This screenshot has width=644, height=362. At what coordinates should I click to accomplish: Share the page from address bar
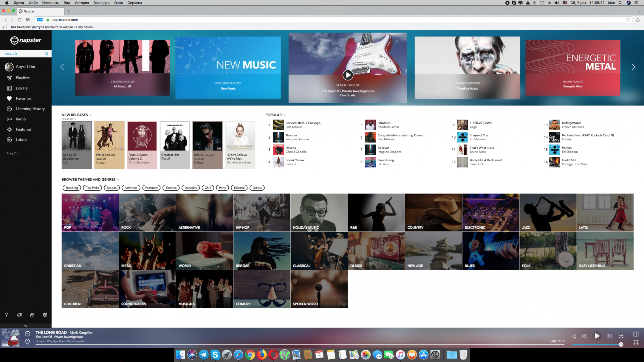coord(638,20)
